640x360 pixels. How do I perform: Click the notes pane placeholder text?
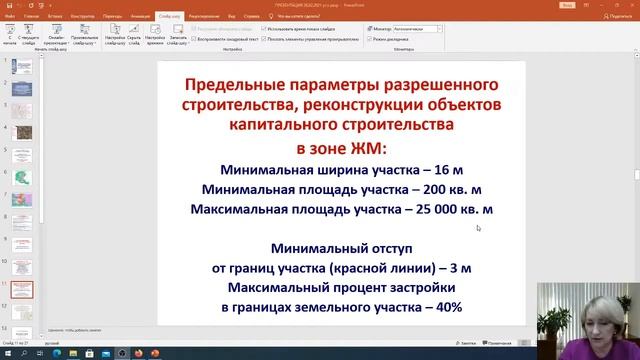coord(75,330)
